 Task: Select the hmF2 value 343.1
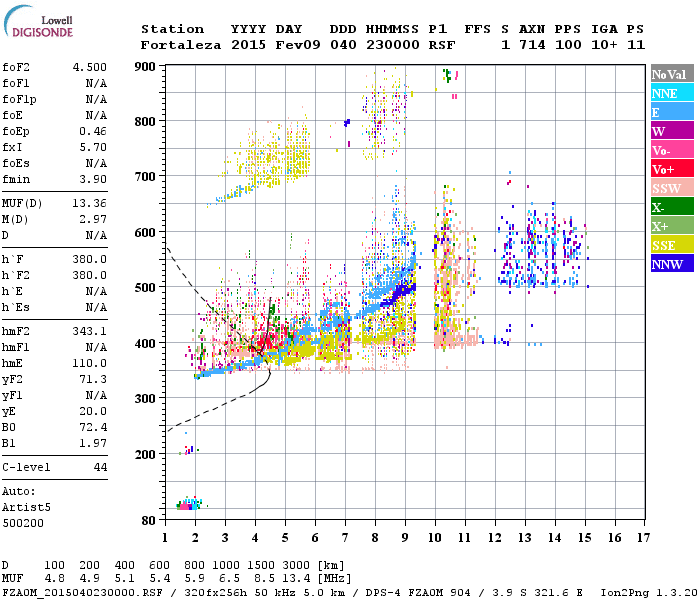pos(90,331)
